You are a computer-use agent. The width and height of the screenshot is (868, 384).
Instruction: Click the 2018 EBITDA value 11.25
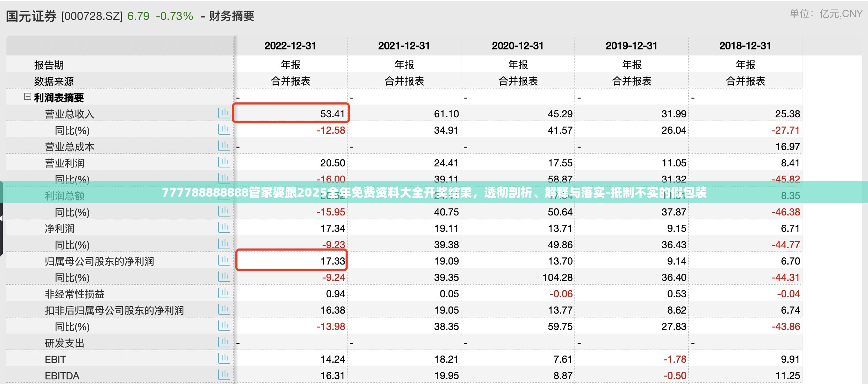[788, 375]
